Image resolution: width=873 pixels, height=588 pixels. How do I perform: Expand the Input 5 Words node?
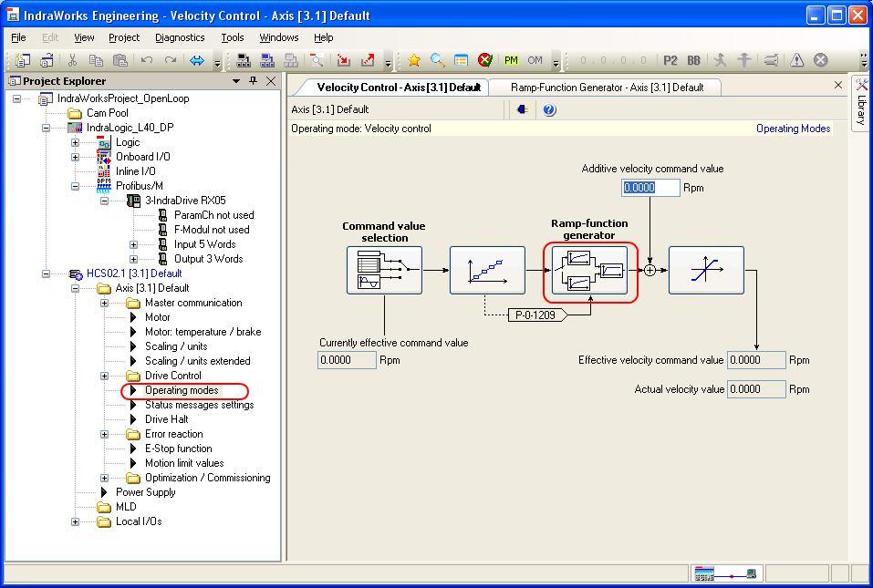[x=133, y=244]
